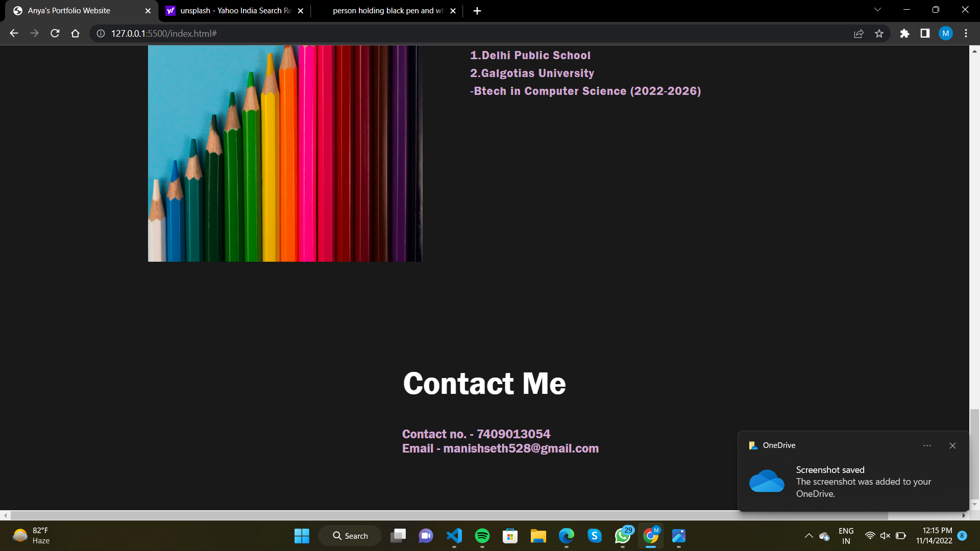Click the colored pencils image

pos(285,153)
